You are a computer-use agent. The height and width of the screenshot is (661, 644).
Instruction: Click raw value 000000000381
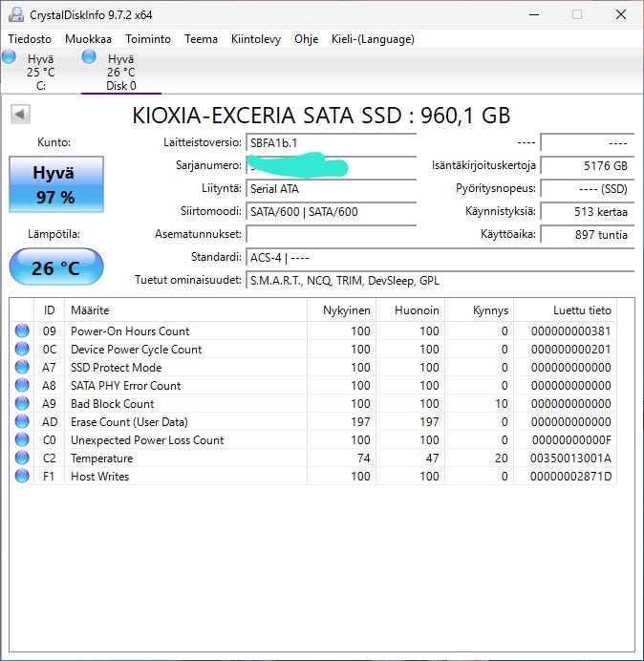click(x=570, y=331)
